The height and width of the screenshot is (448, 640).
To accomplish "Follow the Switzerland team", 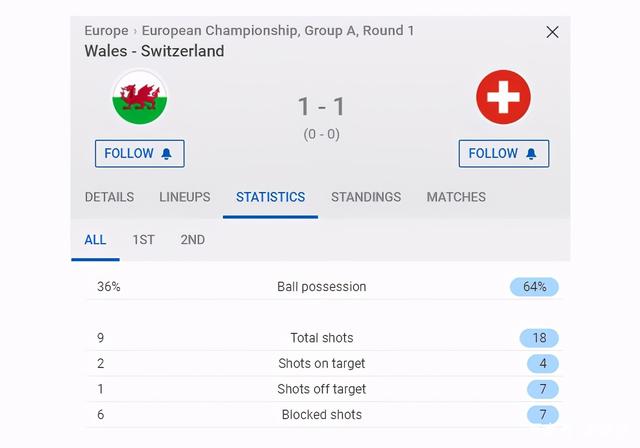I will tap(503, 153).
